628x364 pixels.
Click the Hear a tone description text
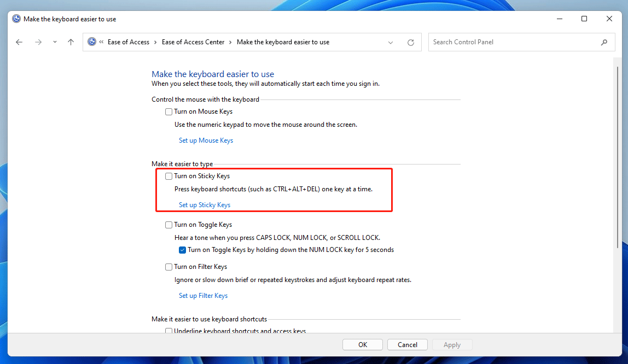277,238
